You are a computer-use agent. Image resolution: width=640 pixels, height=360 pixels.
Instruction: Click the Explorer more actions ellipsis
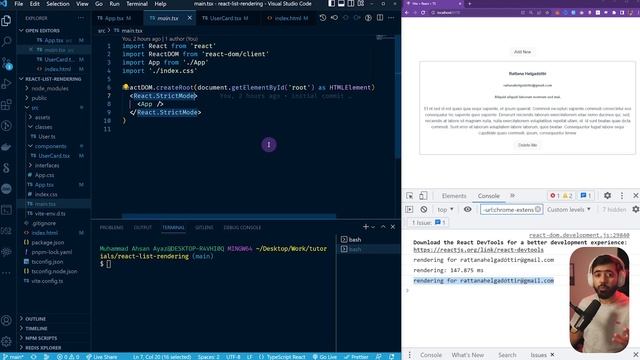(x=81, y=18)
